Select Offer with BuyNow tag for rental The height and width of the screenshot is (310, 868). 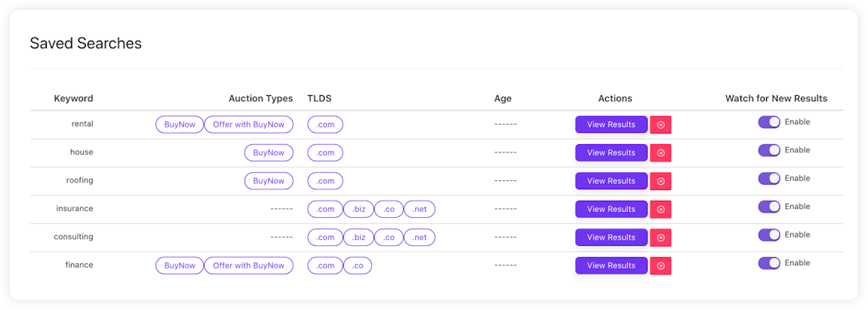click(248, 124)
